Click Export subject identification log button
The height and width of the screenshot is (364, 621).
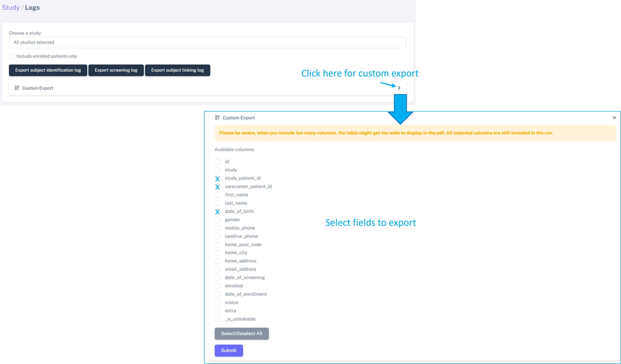[48, 70]
